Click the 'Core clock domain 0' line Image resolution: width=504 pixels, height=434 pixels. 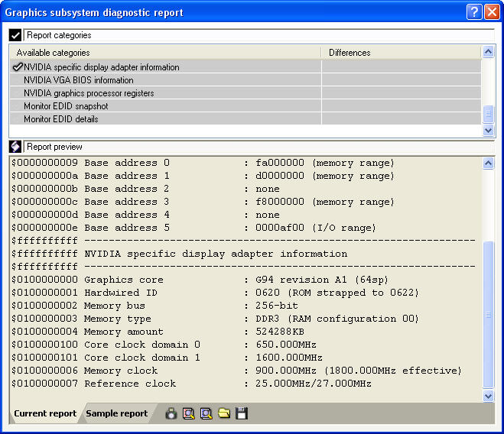click(x=164, y=345)
